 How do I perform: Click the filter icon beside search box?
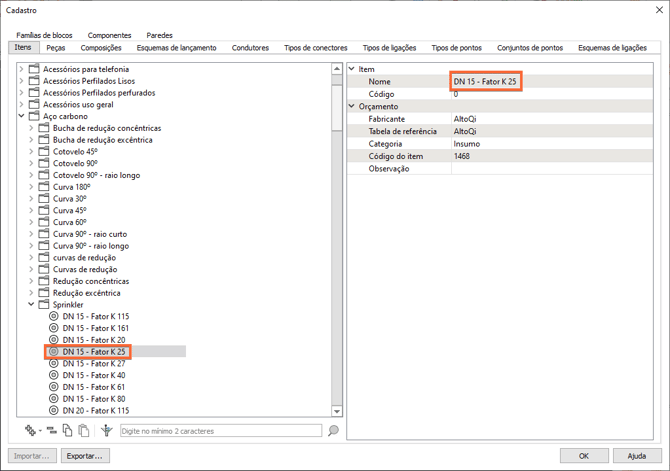point(106,431)
